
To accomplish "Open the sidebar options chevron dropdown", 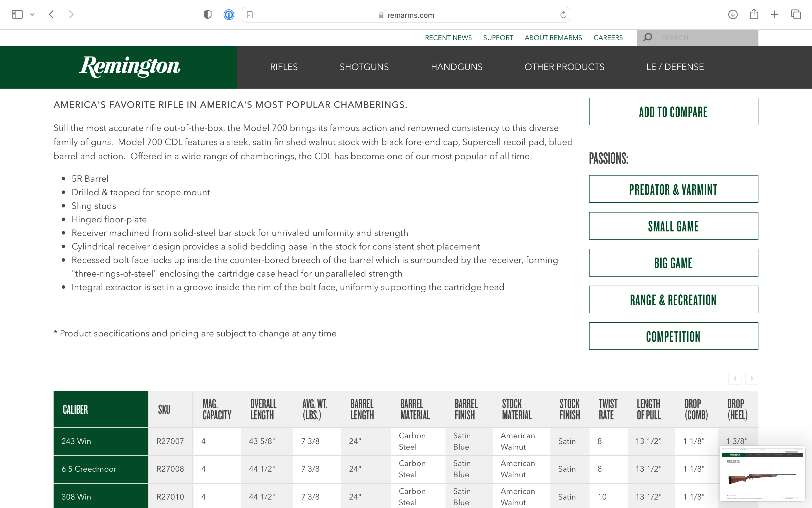I will 32,14.
